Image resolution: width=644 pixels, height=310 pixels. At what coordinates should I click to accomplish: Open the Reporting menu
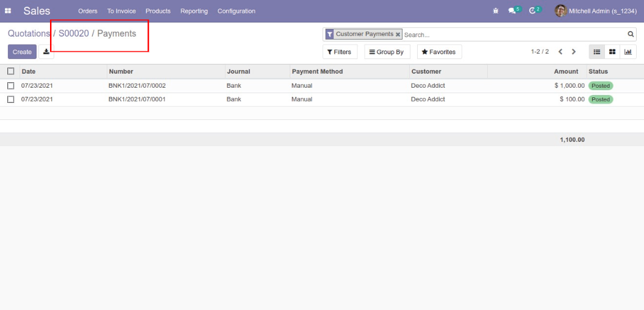point(194,11)
